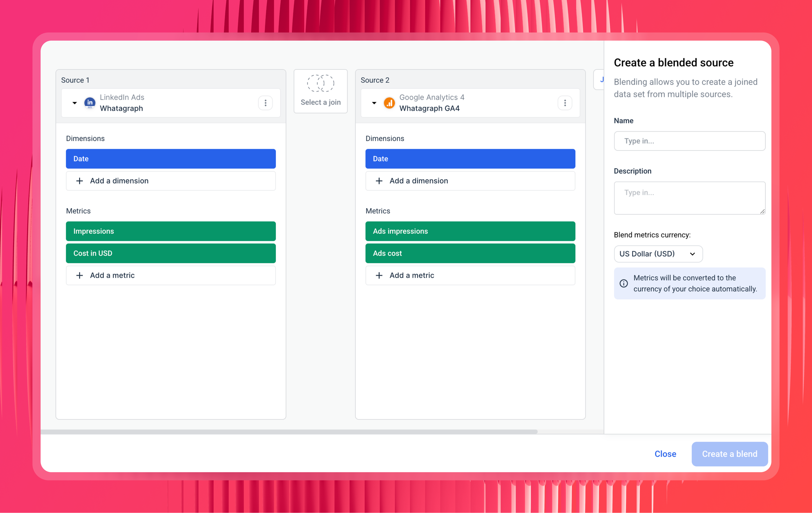The height and width of the screenshot is (513, 812).
Task: Click the Close link
Action: tap(665, 454)
